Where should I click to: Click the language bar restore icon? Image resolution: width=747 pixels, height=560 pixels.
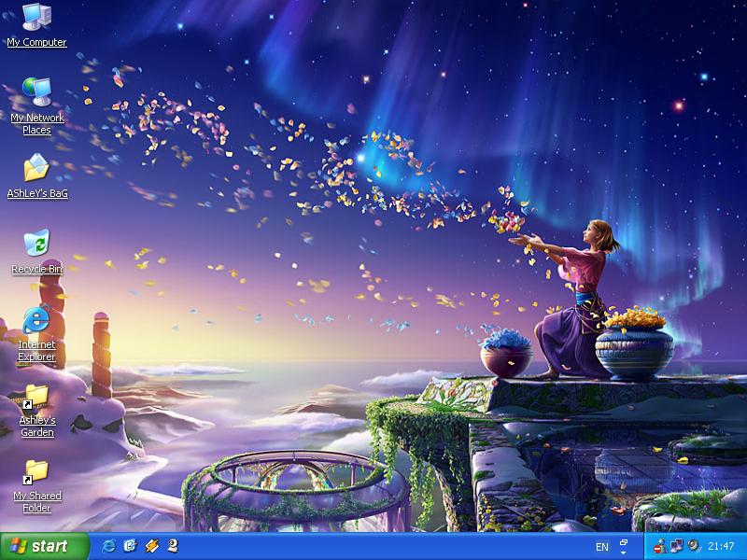click(624, 542)
